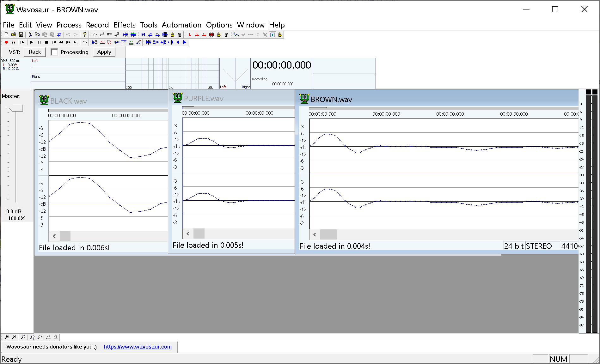Image resolution: width=600 pixels, height=364 pixels.
Task: Go to previous marker icon
Action: coord(150,35)
